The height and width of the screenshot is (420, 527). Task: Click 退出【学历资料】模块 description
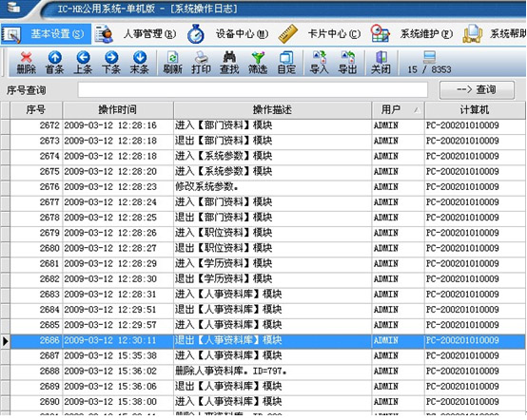tap(224, 279)
